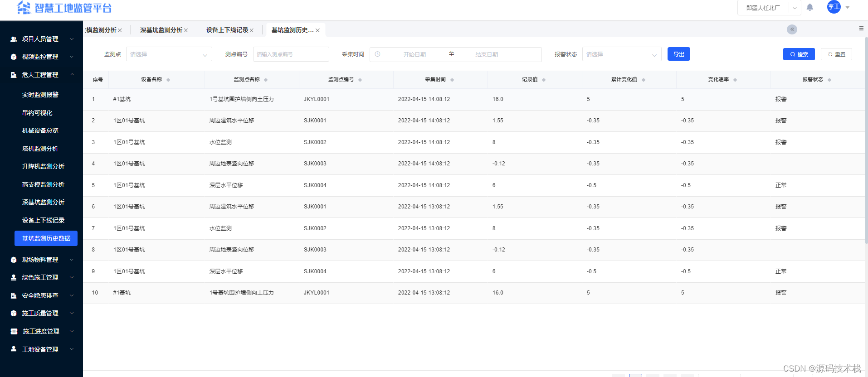Click the collapse double-arrow icon near tabs
The width and height of the screenshot is (868, 377).
click(792, 29)
